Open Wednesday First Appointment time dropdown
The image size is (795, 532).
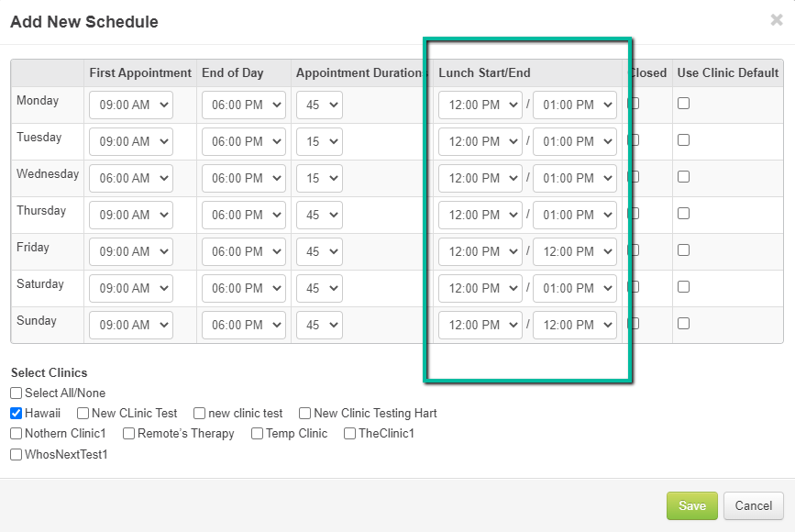point(131,179)
